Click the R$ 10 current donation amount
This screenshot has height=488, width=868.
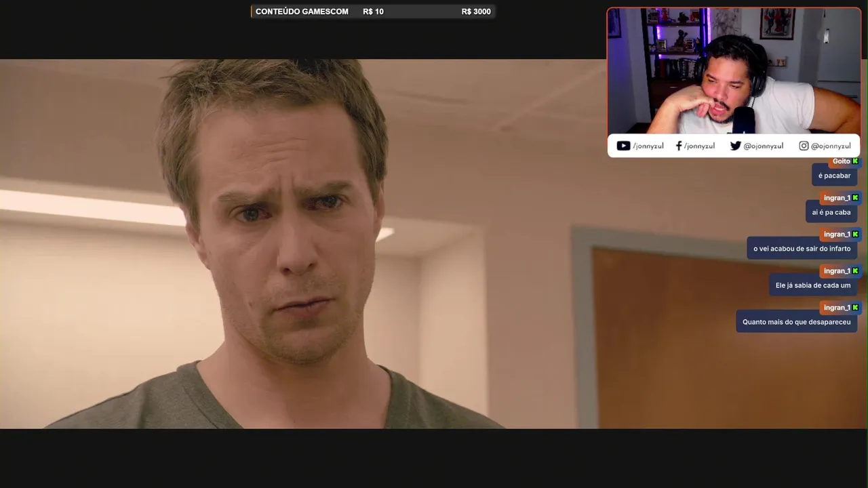pyautogui.click(x=373, y=12)
